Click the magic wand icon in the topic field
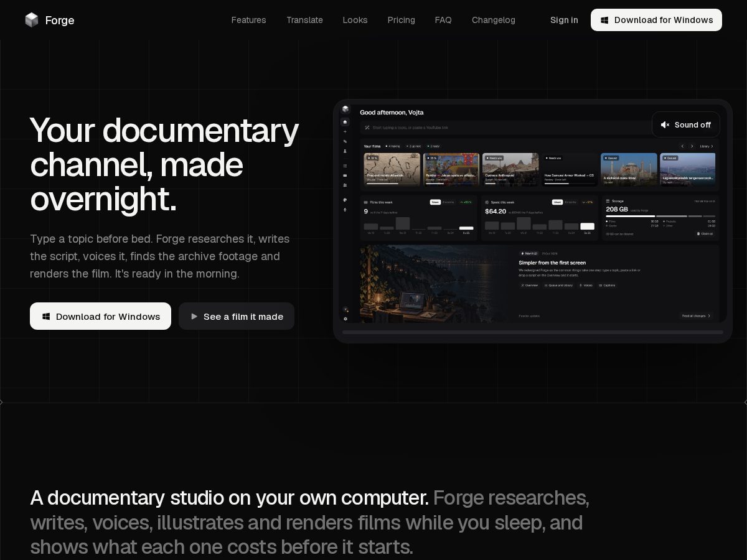 367,128
